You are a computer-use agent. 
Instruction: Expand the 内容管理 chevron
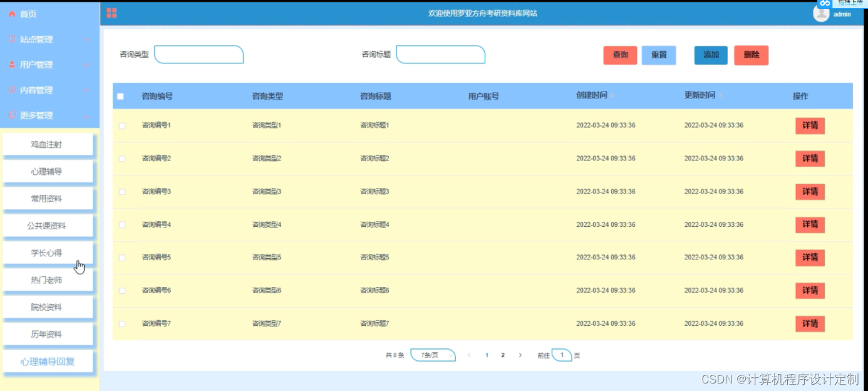tap(86, 91)
